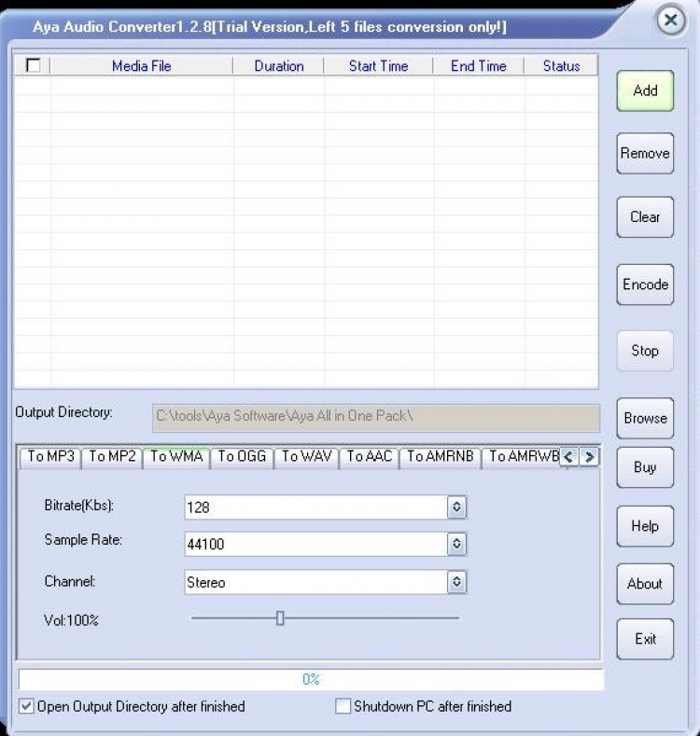This screenshot has width=700, height=736.
Task: Open Help
Action: (x=645, y=526)
